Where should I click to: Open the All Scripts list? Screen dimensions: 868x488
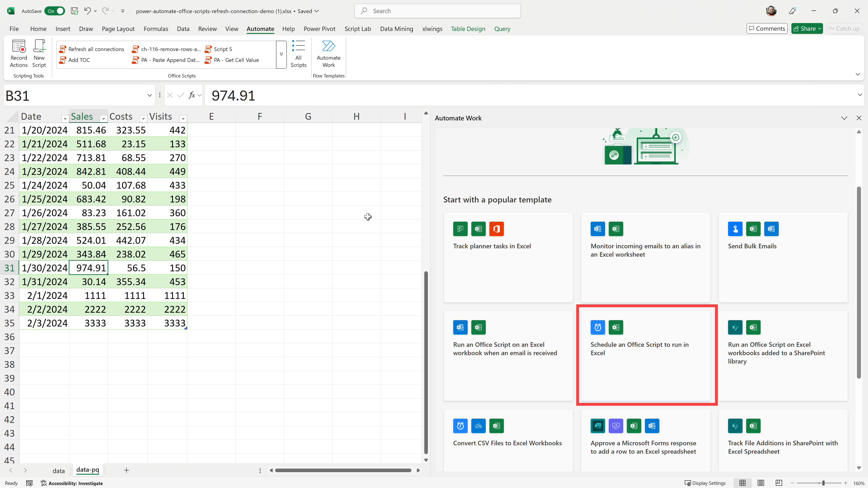tap(298, 54)
